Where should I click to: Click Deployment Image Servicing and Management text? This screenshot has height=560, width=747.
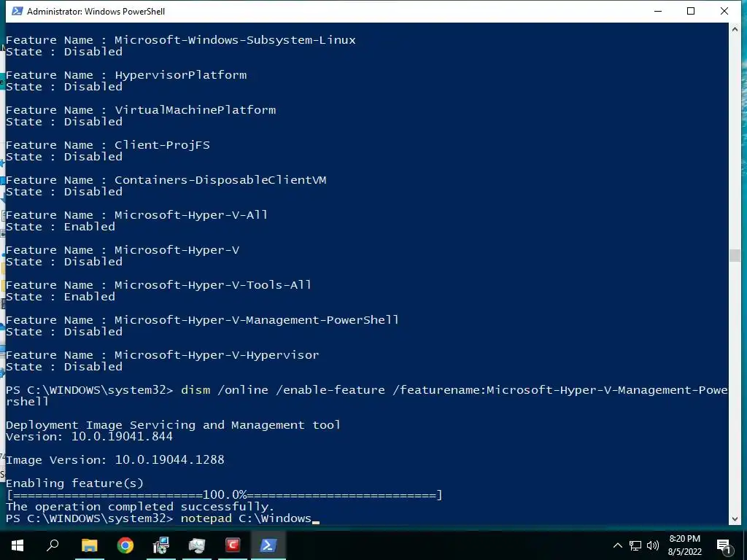click(173, 425)
